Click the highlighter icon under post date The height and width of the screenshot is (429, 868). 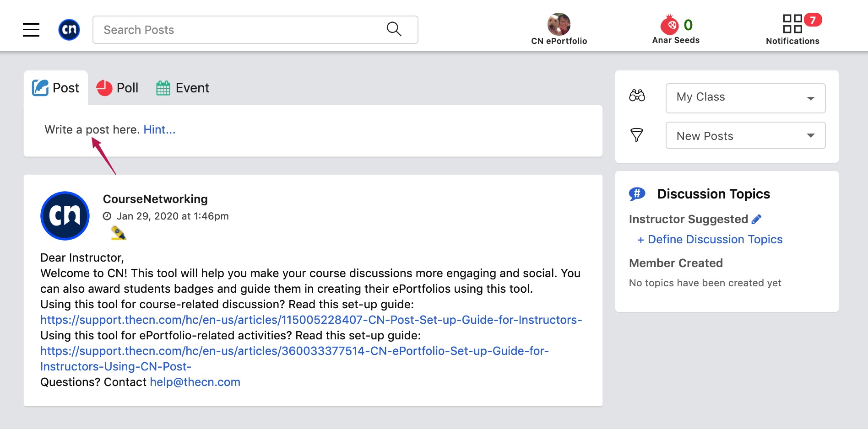[119, 233]
